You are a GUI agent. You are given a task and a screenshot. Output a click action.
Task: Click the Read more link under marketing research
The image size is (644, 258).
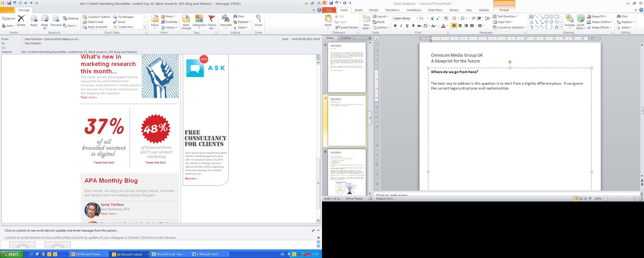(89, 97)
